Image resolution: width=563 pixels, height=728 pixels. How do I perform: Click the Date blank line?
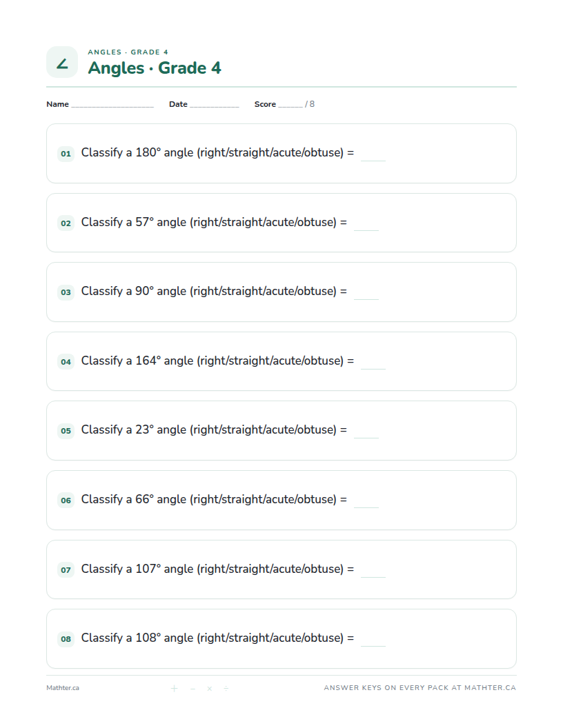[x=215, y=106]
